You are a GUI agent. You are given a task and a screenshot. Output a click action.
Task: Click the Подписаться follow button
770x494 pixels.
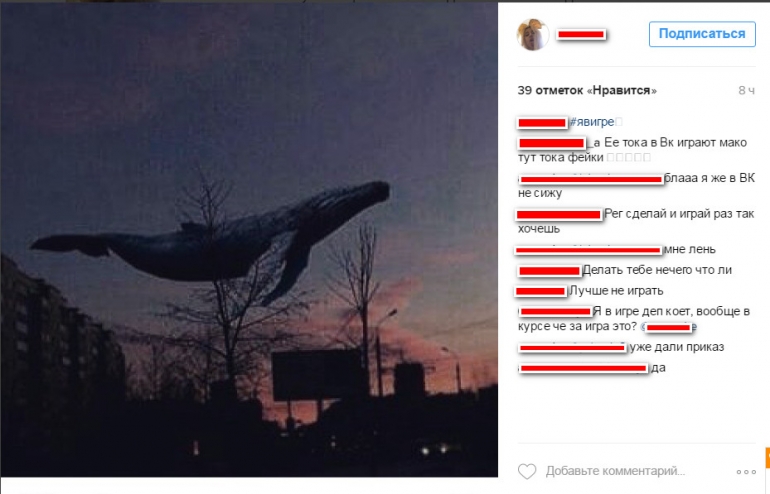click(702, 34)
